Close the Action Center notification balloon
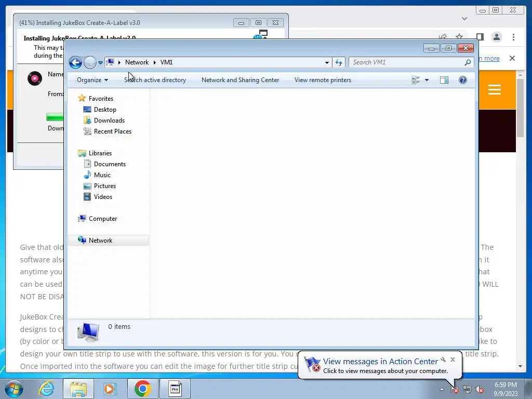The width and height of the screenshot is (532, 399). pos(453,360)
